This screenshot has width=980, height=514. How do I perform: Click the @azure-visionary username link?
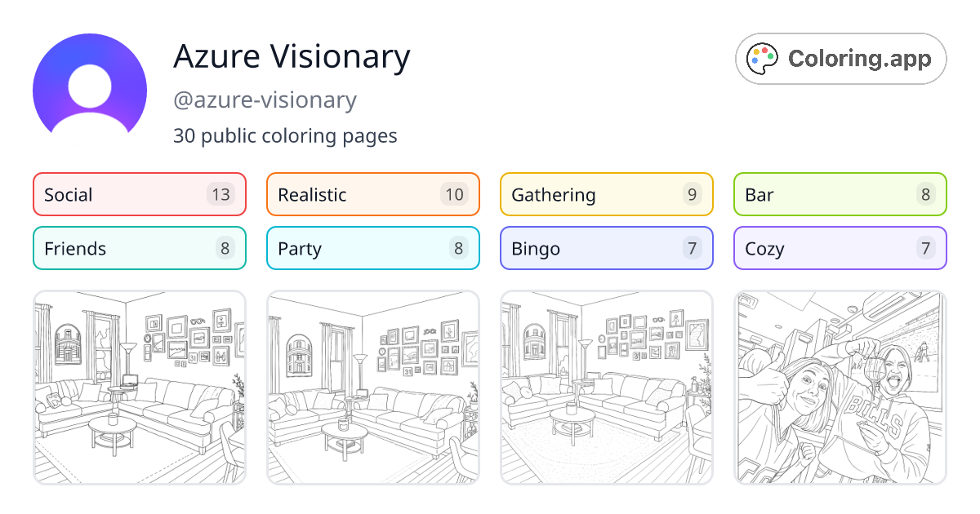pyautogui.click(x=265, y=100)
